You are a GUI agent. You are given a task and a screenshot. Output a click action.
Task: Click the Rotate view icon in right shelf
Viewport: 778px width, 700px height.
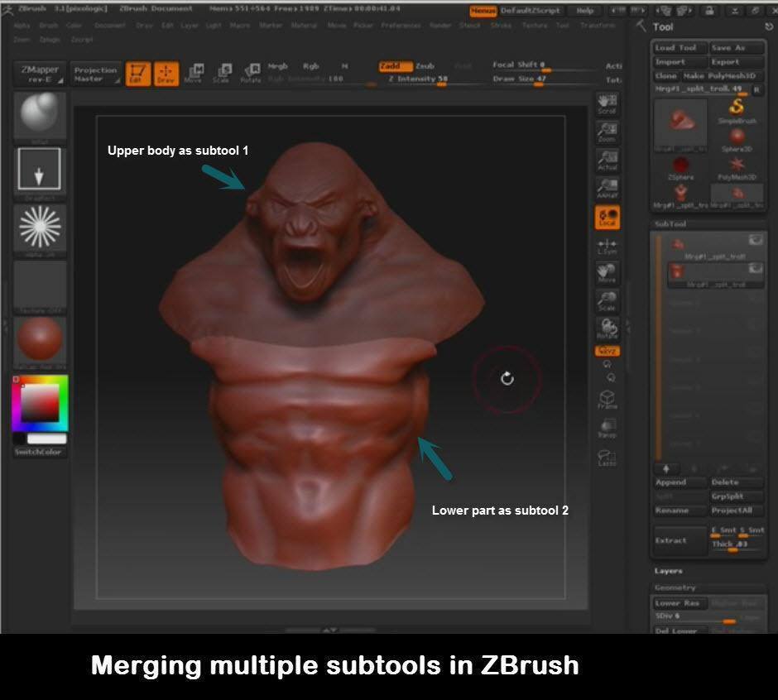[x=608, y=329]
